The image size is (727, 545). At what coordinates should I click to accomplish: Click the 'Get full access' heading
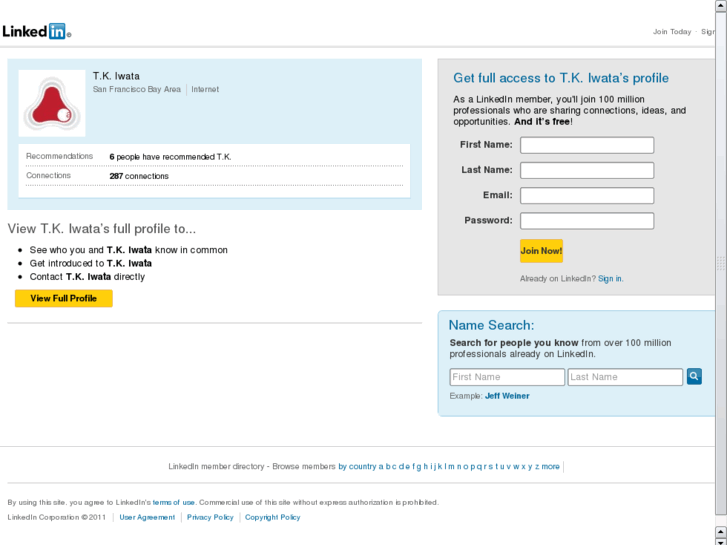click(x=561, y=78)
